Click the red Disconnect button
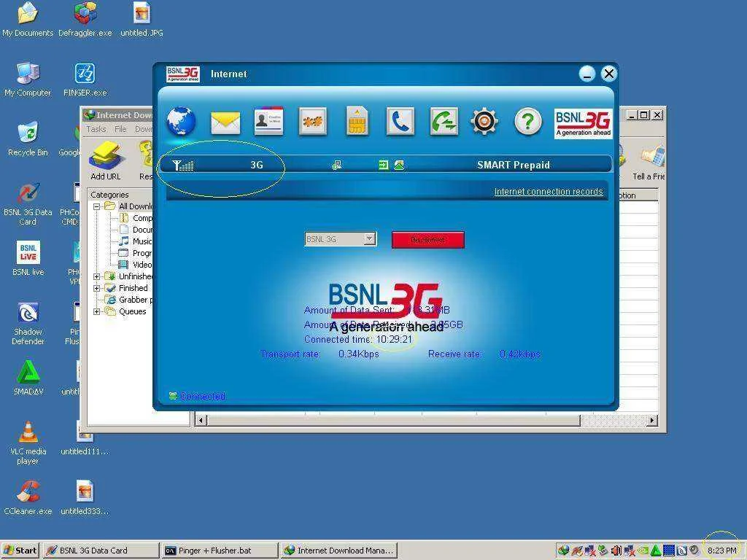Screen dimensions: 747x560 427,239
